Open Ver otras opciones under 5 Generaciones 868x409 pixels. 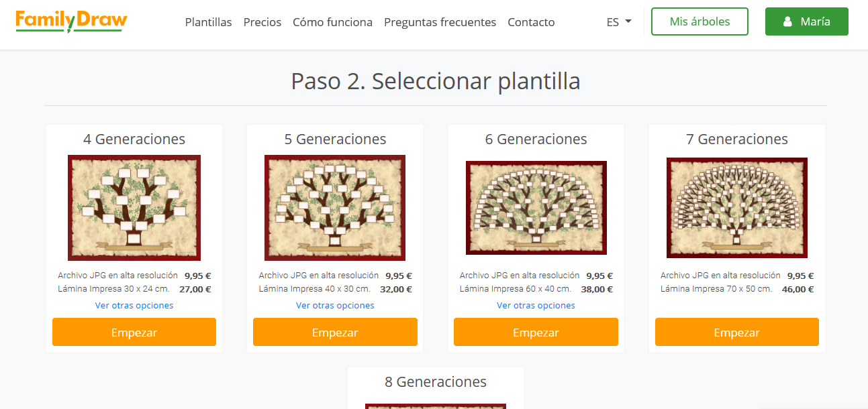pyautogui.click(x=335, y=306)
